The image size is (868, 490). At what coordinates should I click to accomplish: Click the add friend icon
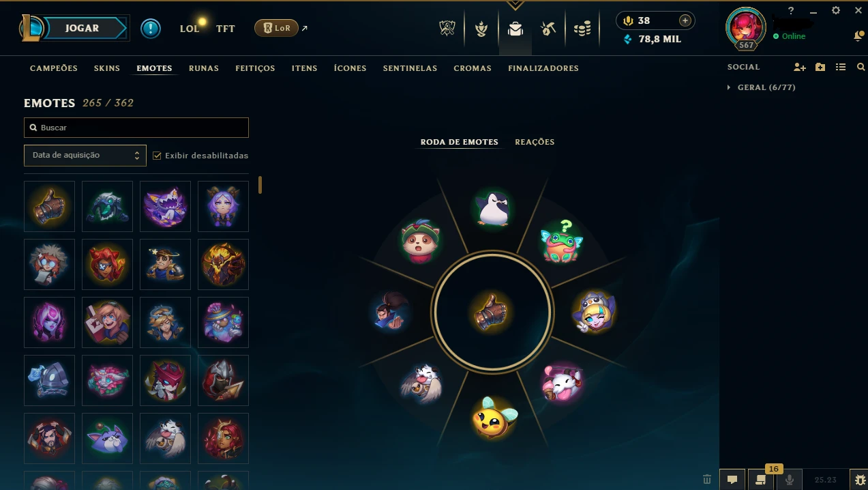tap(800, 67)
